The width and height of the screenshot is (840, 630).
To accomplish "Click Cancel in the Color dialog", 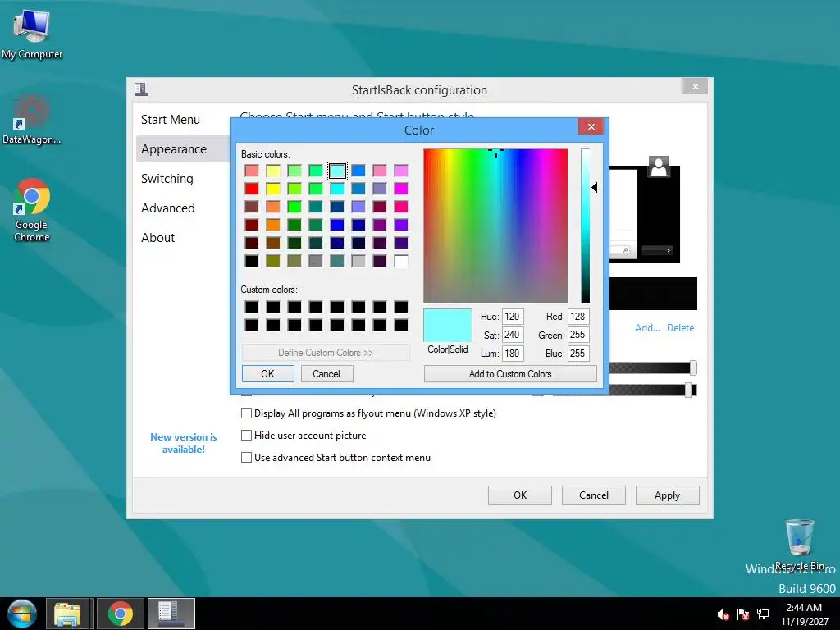I will pyautogui.click(x=326, y=373).
